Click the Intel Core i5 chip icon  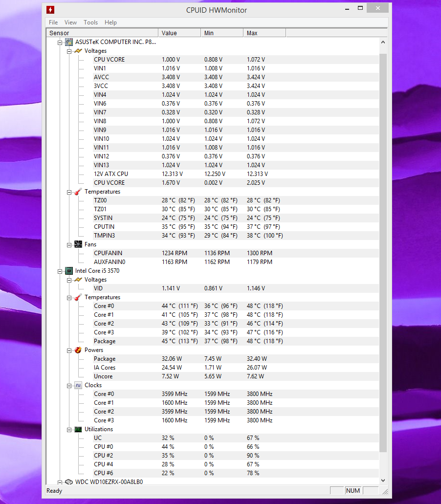point(69,271)
